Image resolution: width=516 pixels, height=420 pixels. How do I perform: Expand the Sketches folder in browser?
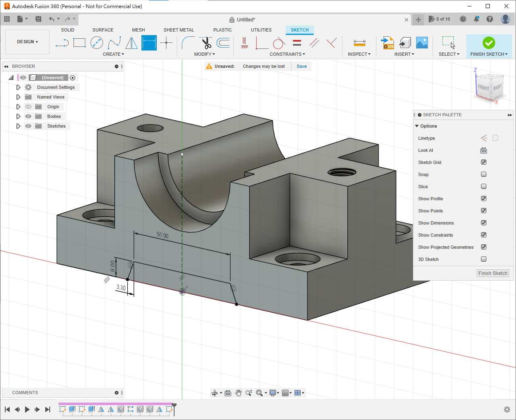coord(18,126)
